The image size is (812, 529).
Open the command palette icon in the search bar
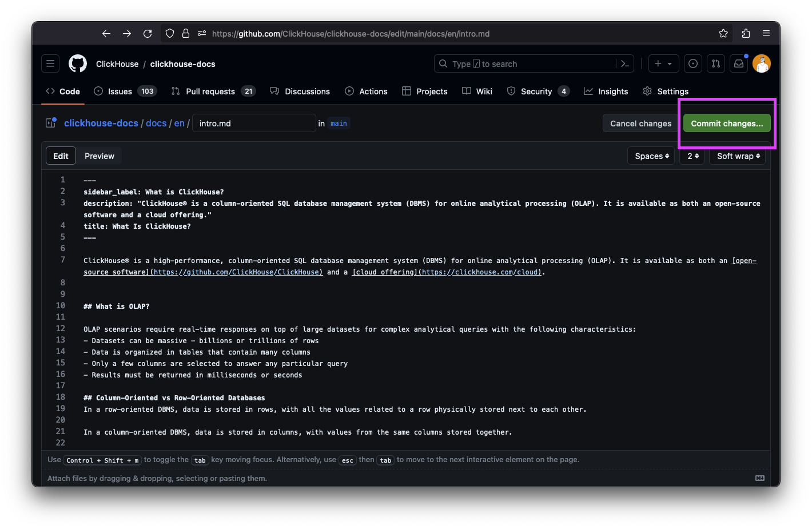624,64
